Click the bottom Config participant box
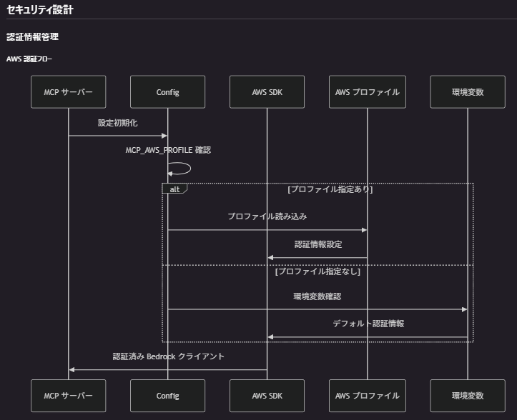The height and width of the screenshot is (420, 517). (167, 396)
